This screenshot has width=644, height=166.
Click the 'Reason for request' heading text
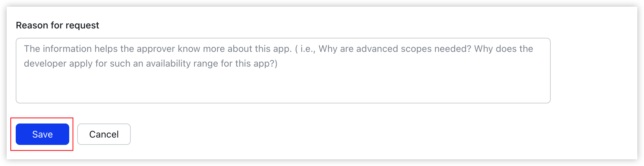(x=58, y=25)
